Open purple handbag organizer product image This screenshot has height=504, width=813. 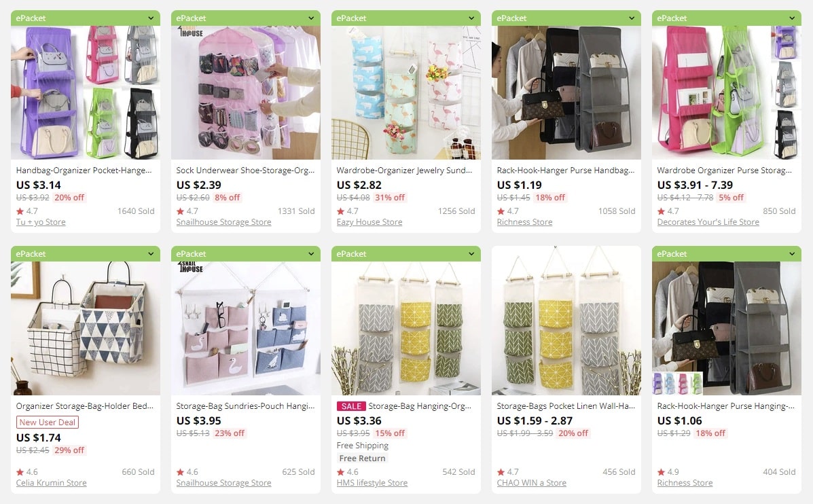[x=86, y=92]
